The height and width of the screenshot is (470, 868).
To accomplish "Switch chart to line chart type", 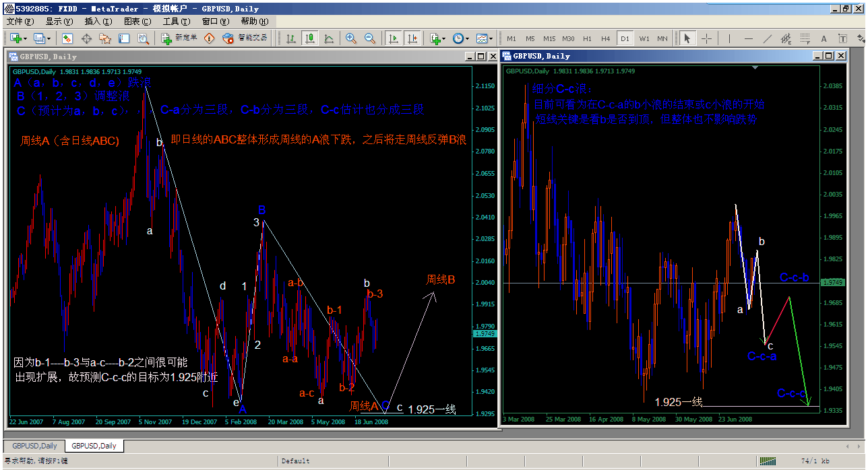I will pyautogui.click(x=329, y=38).
